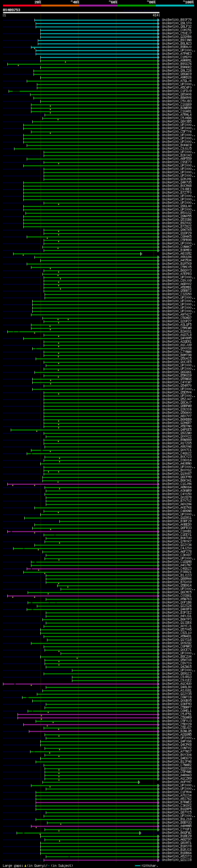Image resolution: width=197 pixels, height=868 pixels.
Task: Select label UniRef100_B3RME0
Action: [177, 250]
